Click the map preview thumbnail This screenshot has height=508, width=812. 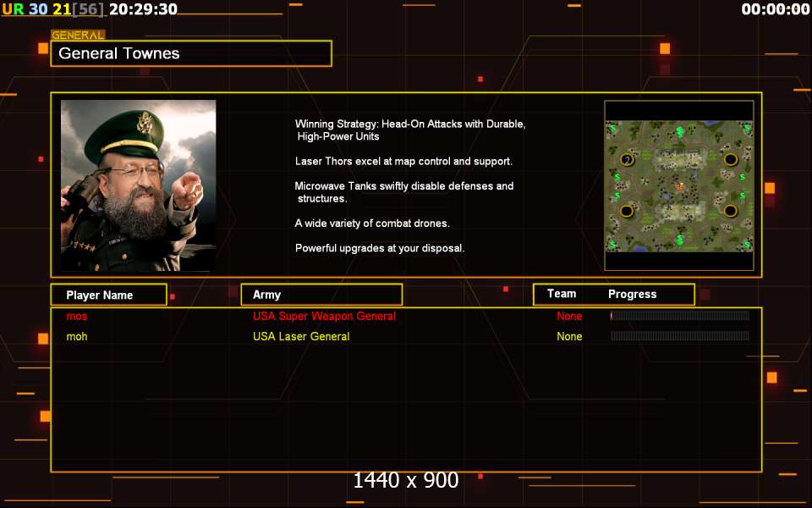[679, 185]
